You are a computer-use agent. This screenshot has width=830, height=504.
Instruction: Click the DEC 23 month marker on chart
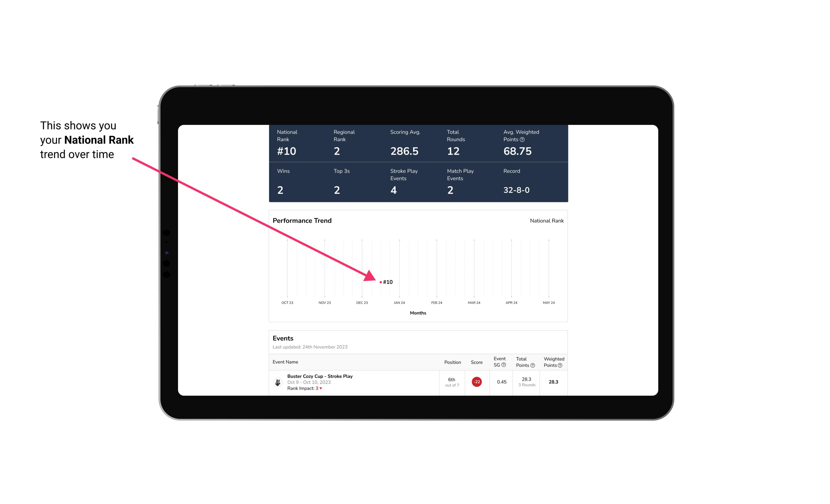point(362,302)
